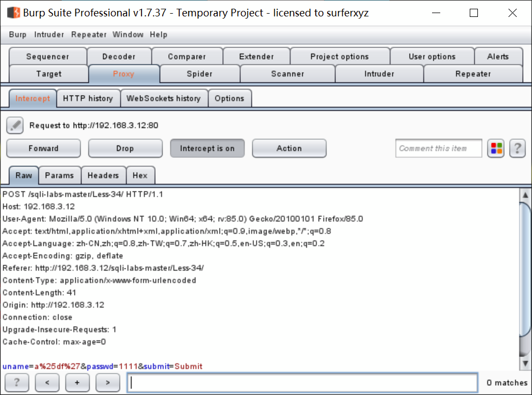532x395 pixels.
Task: Click the Forward button
Action: (x=44, y=148)
